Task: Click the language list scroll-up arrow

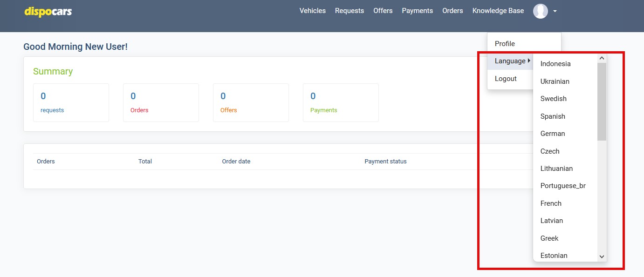Action: coord(602,58)
